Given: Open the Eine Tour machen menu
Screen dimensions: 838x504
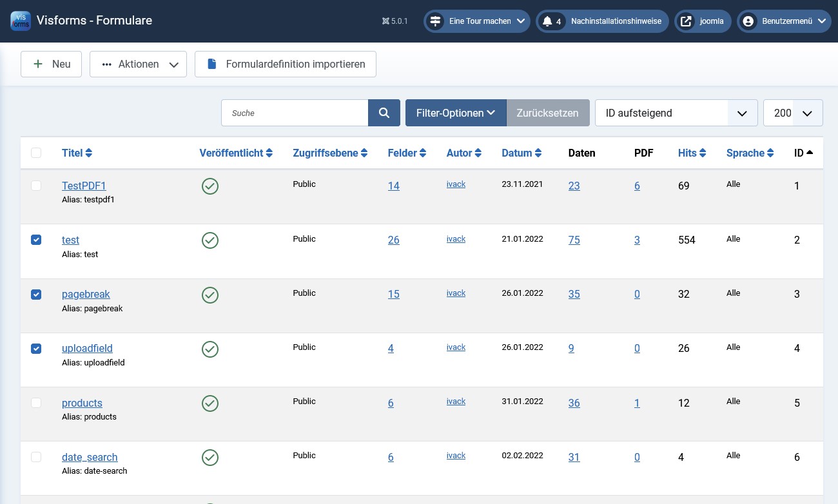Looking at the screenshot, I should [x=477, y=21].
